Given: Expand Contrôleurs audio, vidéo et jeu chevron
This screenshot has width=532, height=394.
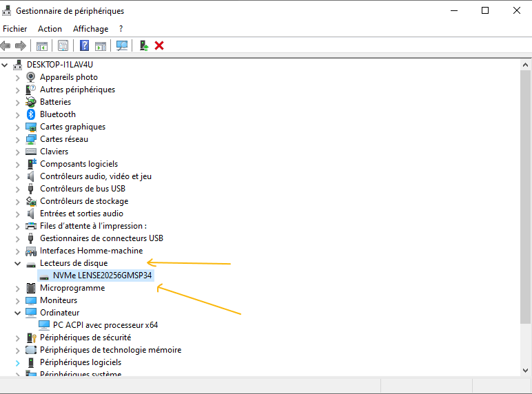Looking at the screenshot, I should coord(18,177).
